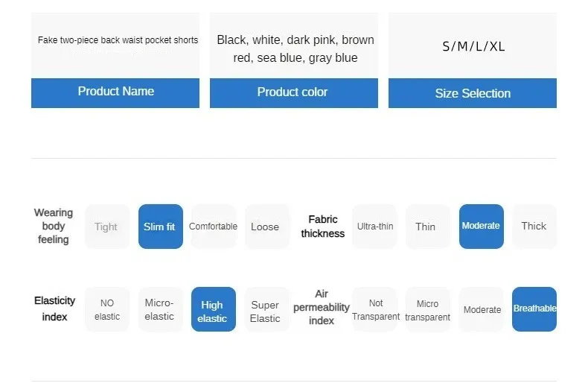The image size is (588, 386).
Task: Choose Thin fabric thickness
Action: click(x=426, y=227)
